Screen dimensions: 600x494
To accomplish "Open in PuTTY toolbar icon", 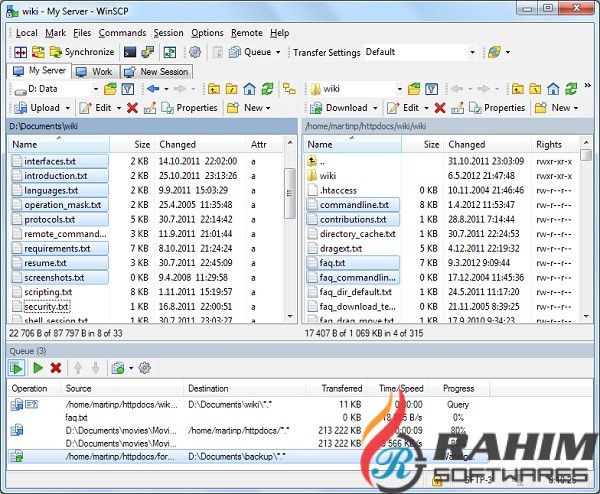I will pos(147,52).
